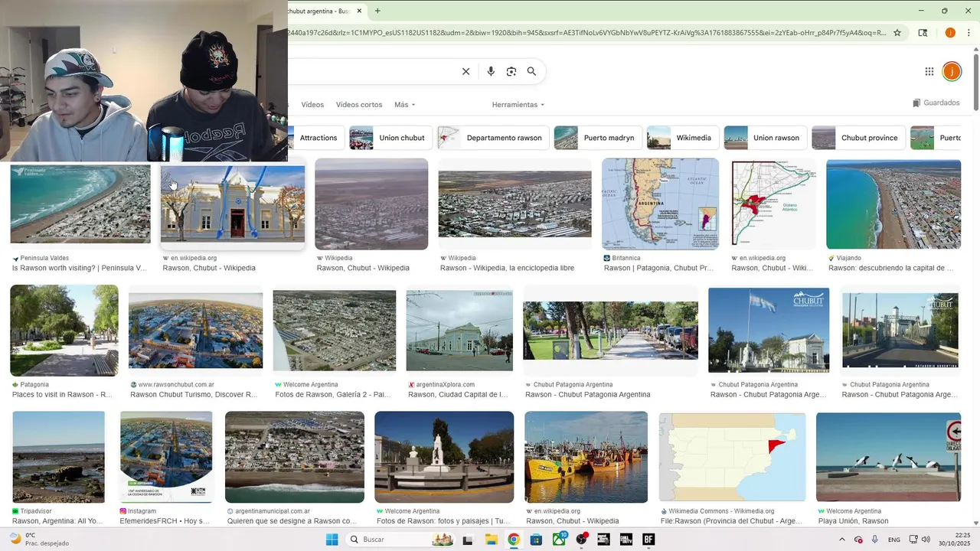Expand the Herramientas dropdown
The height and width of the screenshot is (551, 980).
[518, 105]
